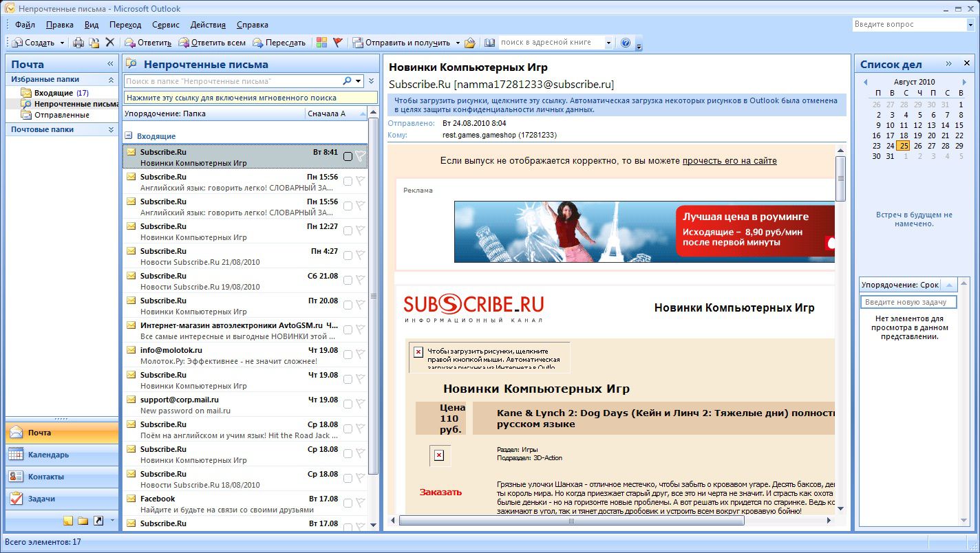The width and height of the screenshot is (980, 553).
Task: Toggle category box on support@corp.mail.ru message
Action: (x=348, y=404)
